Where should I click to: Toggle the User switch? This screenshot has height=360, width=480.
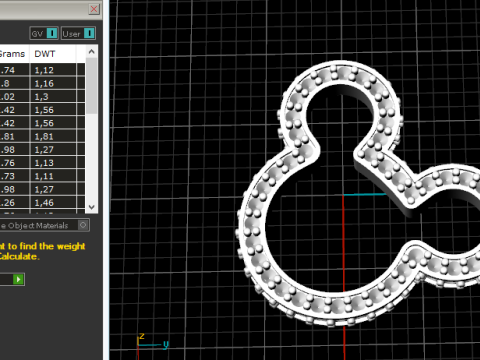pos(78,33)
